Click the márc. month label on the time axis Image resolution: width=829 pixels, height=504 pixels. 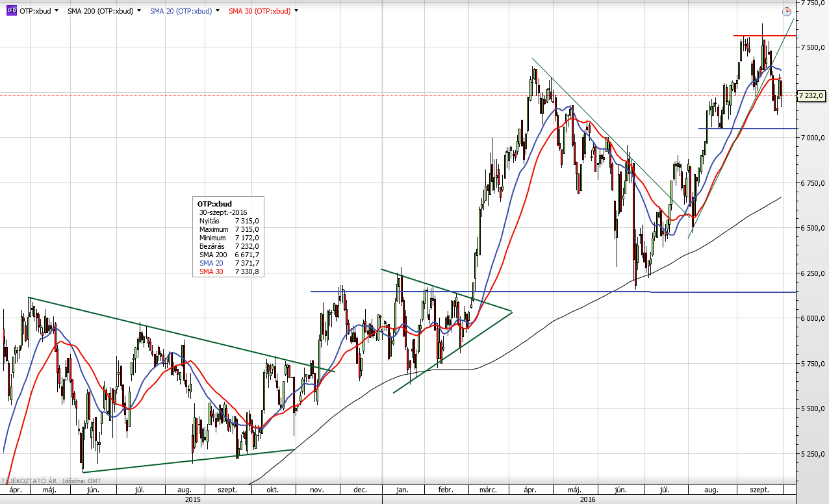489,489
